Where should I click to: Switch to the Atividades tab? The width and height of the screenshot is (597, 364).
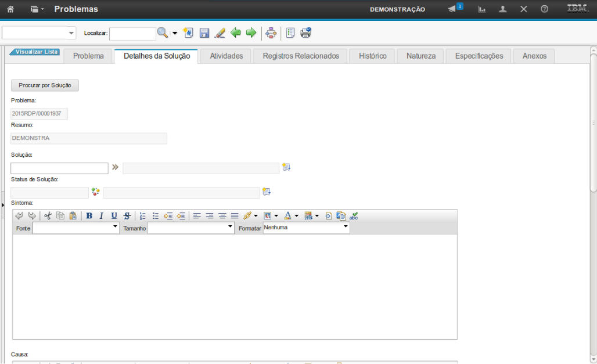[226, 56]
